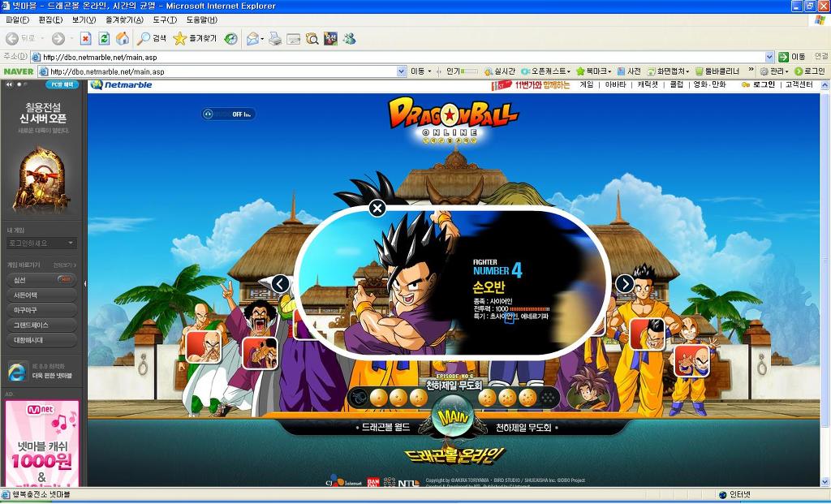Open the 천하제일 무도회 tab
831x504 pixels.
coord(523,427)
